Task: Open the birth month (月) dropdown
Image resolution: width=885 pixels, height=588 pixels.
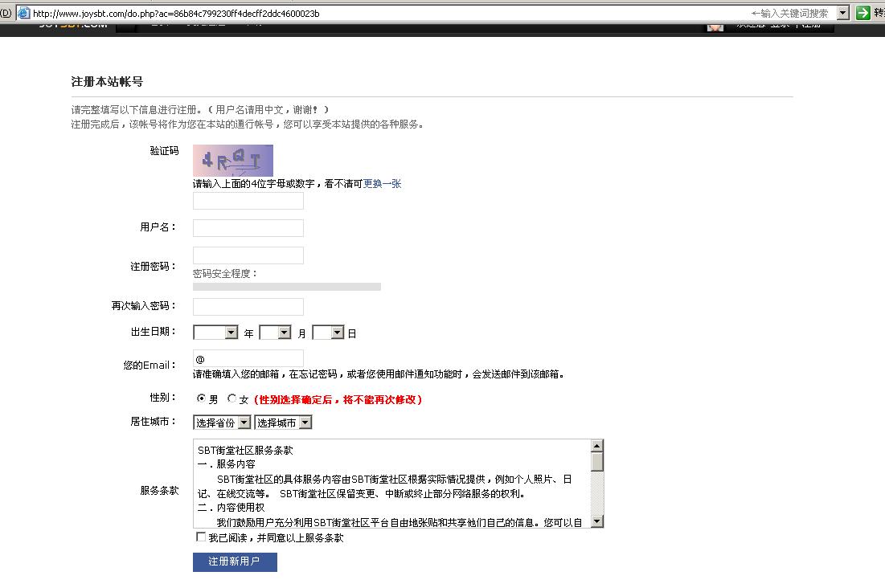Action: pos(276,333)
